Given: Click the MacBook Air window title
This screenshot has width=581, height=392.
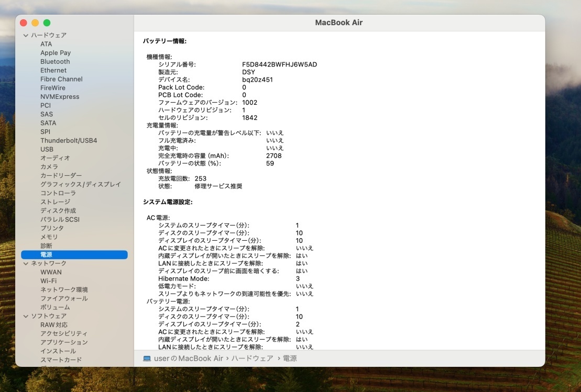Looking at the screenshot, I should pyautogui.click(x=338, y=23).
